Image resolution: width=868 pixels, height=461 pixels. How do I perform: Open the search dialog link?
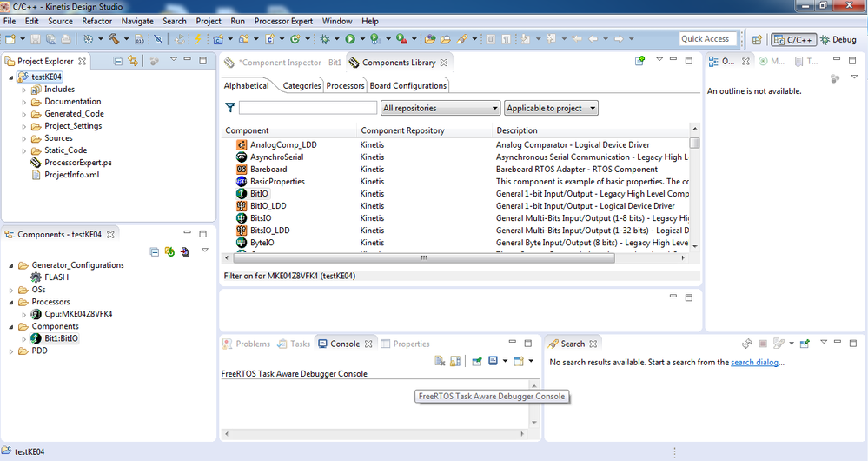755,362
